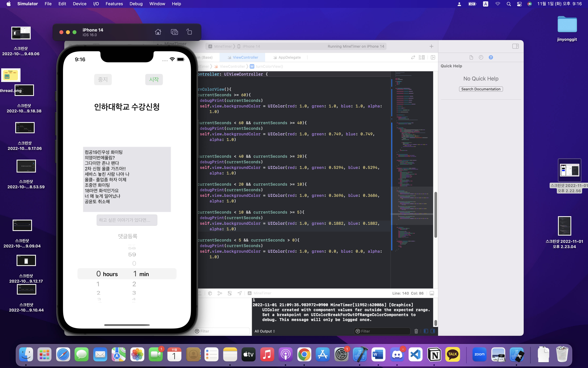588x368 pixels.
Task: Click the environment overrides icon
Action: point(230,293)
